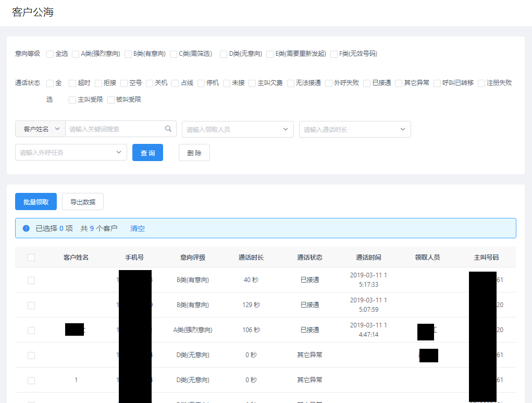Select the row with 106 秒 call duration
This screenshot has height=403, width=532.
click(31, 331)
